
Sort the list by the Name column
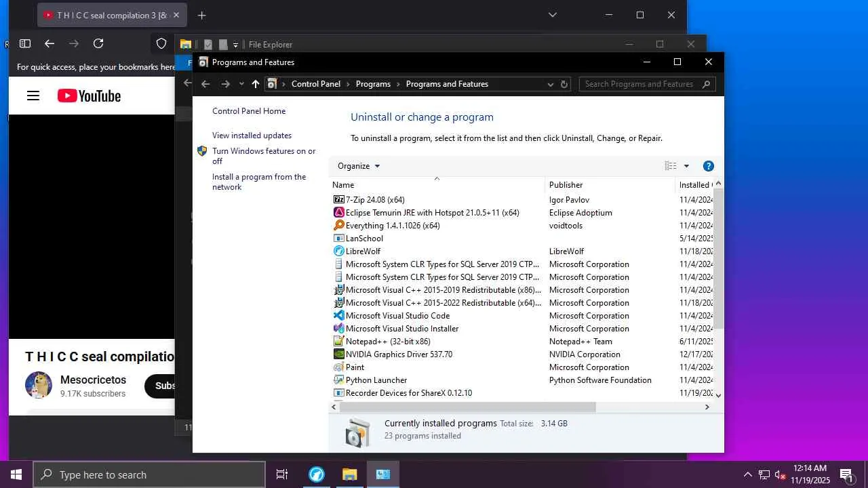click(x=437, y=185)
